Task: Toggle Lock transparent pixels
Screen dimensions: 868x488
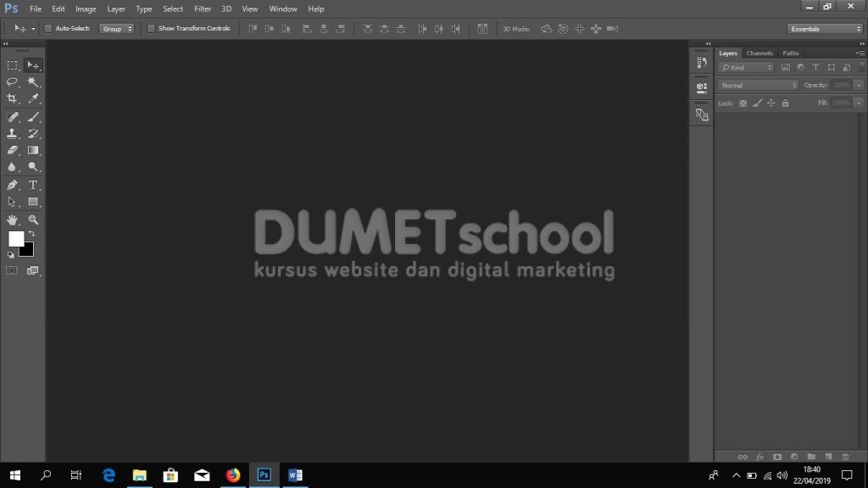Action: (743, 103)
